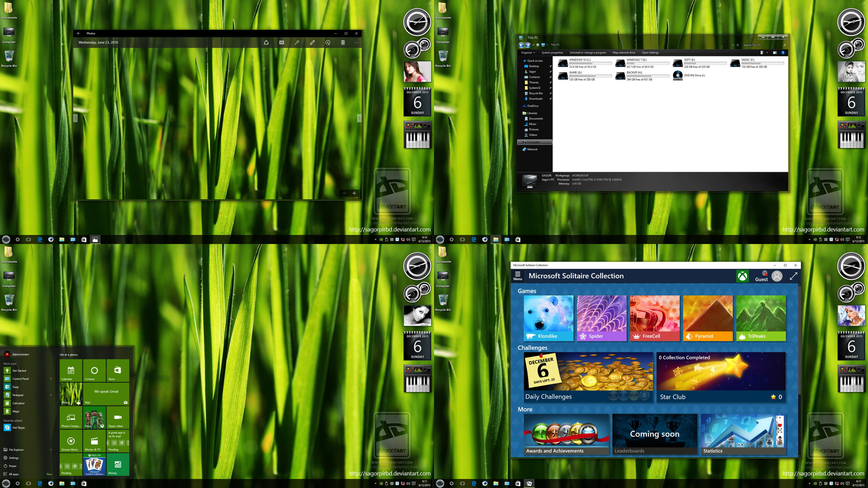The height and width of the screenshot is (488, 868).
Task: Launch Sway from Most used list
Action: coord(12,387)
